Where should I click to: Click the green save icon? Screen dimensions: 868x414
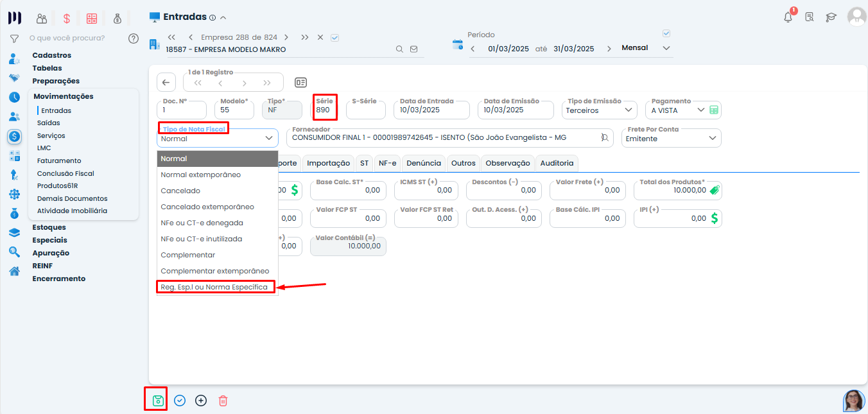coord(158,401)
